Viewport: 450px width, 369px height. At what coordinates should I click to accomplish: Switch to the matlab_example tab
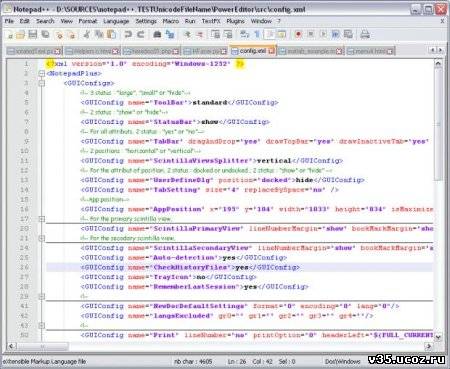point(311,51)
